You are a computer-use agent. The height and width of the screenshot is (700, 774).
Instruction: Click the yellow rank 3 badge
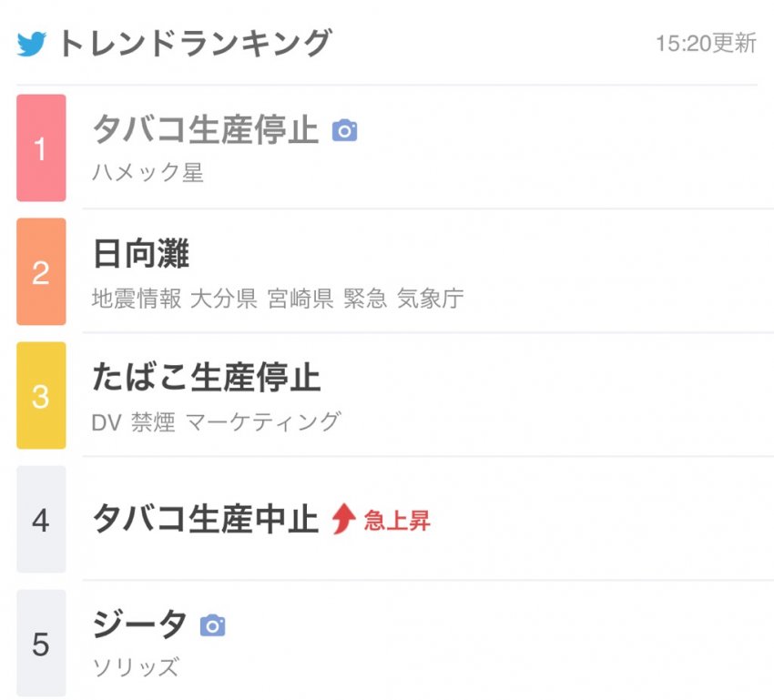[x=41, y=395]
